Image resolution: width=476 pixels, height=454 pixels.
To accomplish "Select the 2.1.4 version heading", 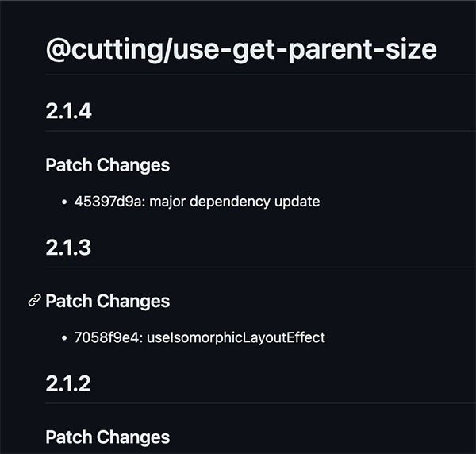I will tap(68, 111).
